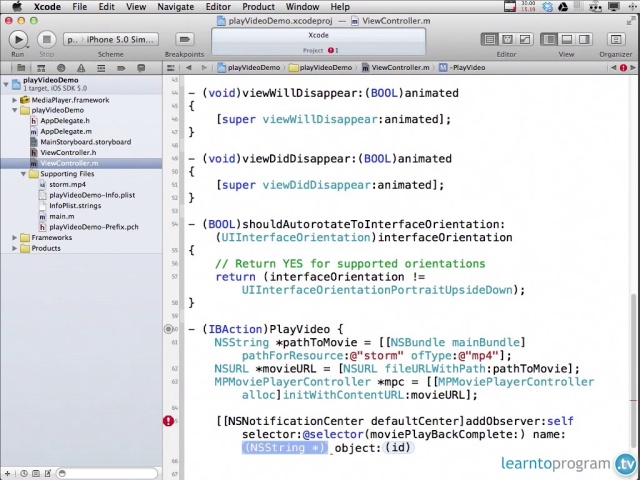Viewport: 640px width, 480px height.
Task: Select the Standard editor mode
Action: pyautogui.click(x=489, y=40)
